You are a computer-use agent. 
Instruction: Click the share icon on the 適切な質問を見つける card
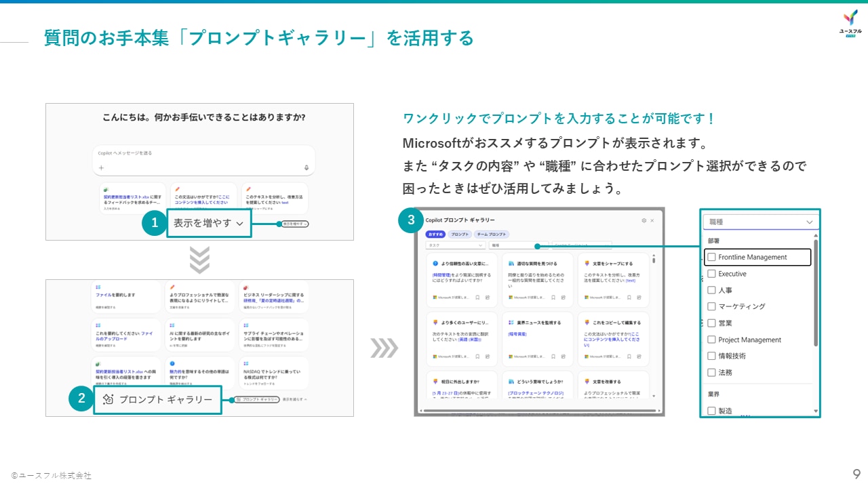(x=564, y=298)
